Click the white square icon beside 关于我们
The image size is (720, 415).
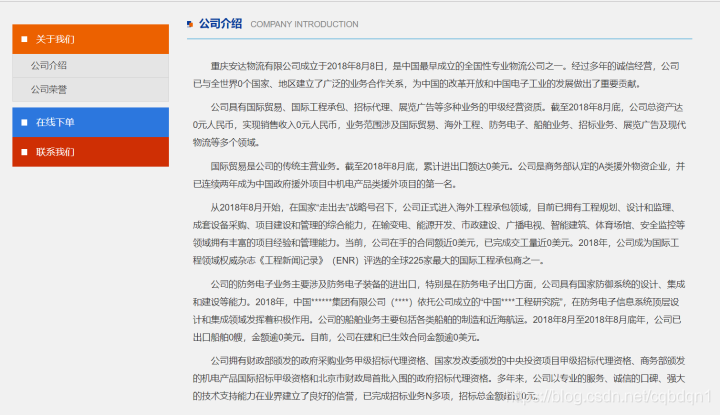[x=24, y=39]
